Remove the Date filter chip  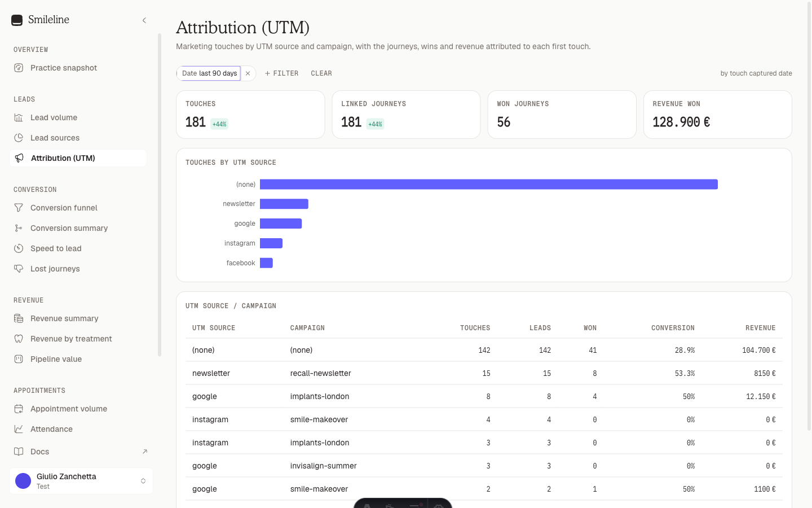248,73
